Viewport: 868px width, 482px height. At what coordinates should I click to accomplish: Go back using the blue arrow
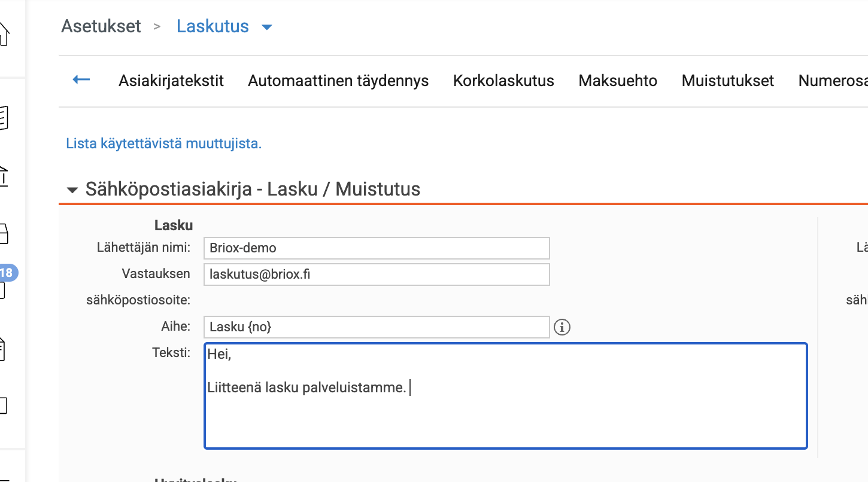(x=81, y=80)
